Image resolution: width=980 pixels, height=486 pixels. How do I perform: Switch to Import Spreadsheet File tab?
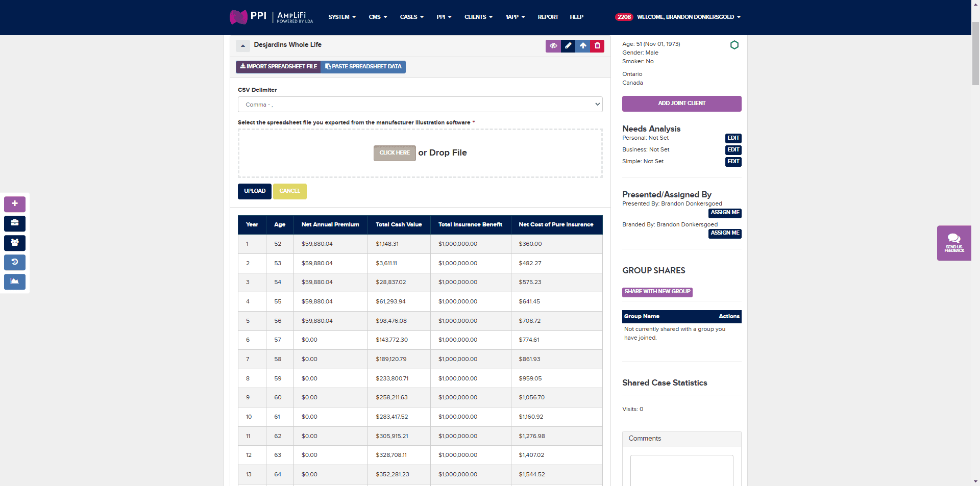[278, 67]
